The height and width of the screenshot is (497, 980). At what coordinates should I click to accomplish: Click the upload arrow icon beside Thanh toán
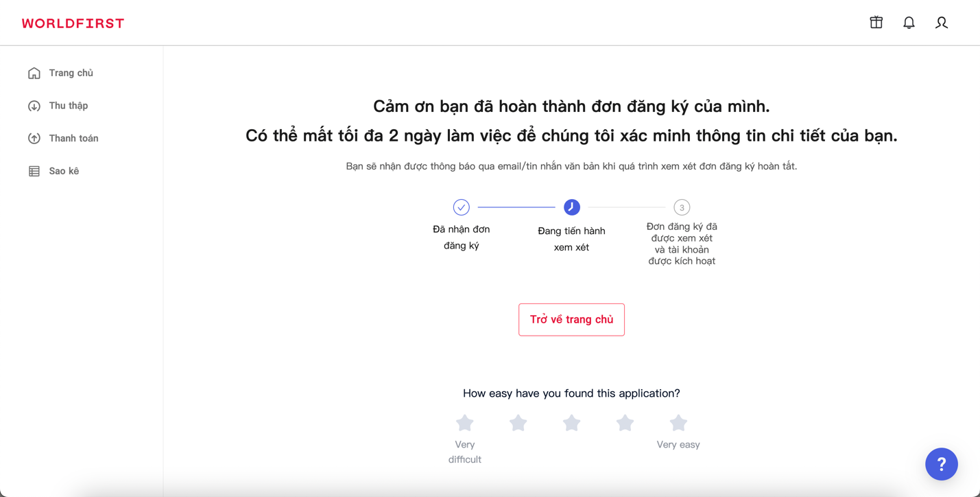[x=34, y=139]
